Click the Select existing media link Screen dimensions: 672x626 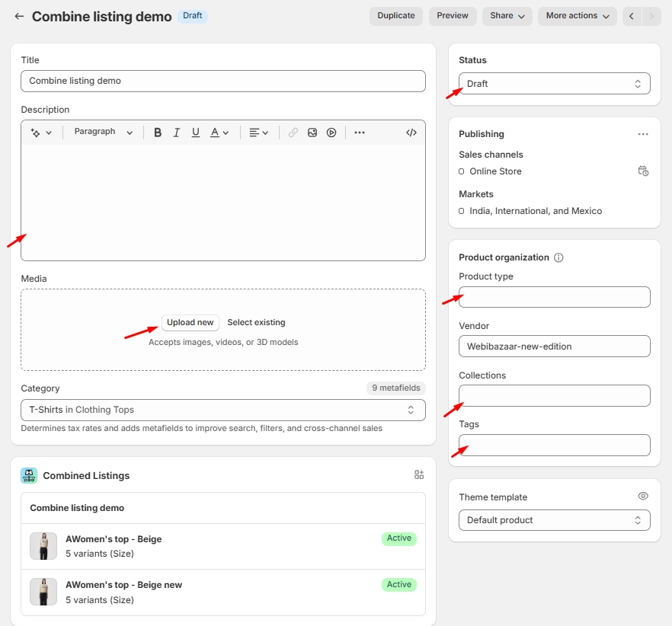256,323
